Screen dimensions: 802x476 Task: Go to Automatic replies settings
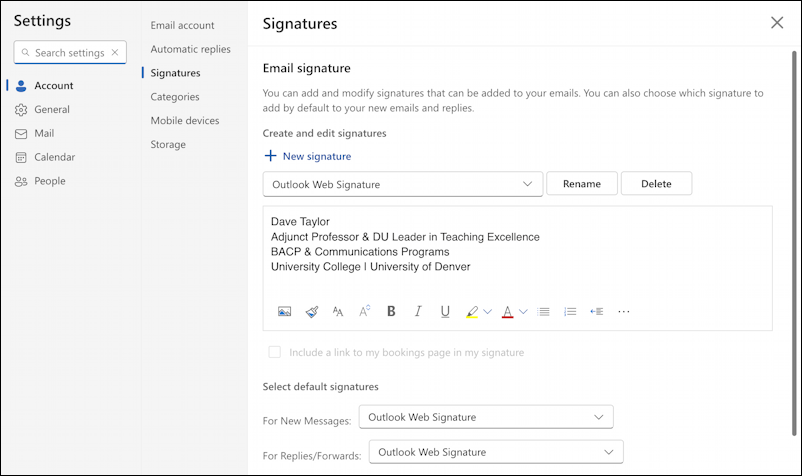coord(190,49)
